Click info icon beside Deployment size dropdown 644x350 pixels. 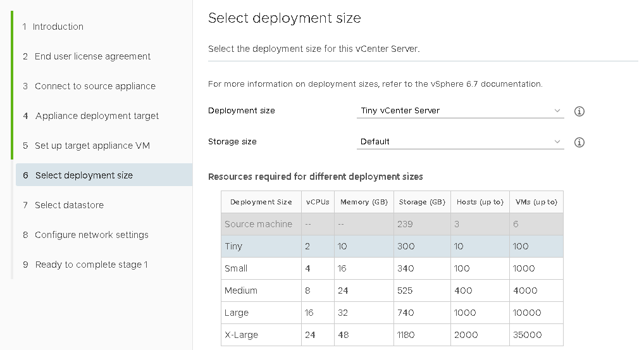click(579, 111)
